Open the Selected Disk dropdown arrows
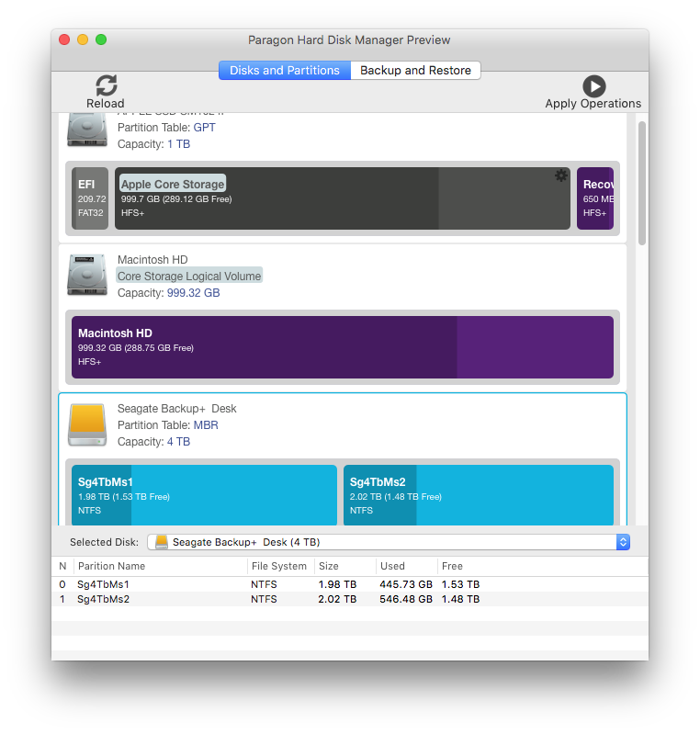 [623, 542]
